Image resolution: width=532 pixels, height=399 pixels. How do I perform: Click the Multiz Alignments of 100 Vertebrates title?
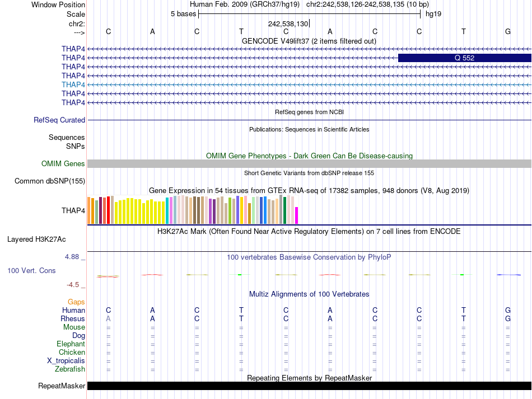(x=309, y=294)
